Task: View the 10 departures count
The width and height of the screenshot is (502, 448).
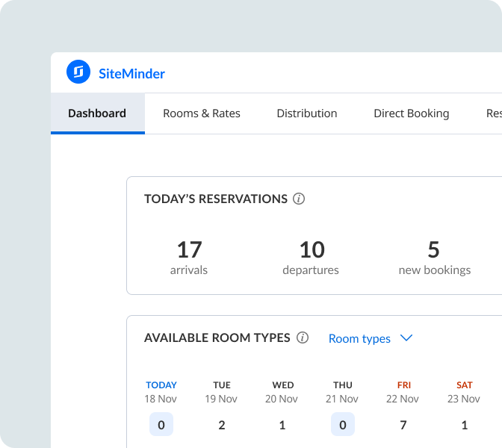Action: pyautogui.click(x=311, y=249)
